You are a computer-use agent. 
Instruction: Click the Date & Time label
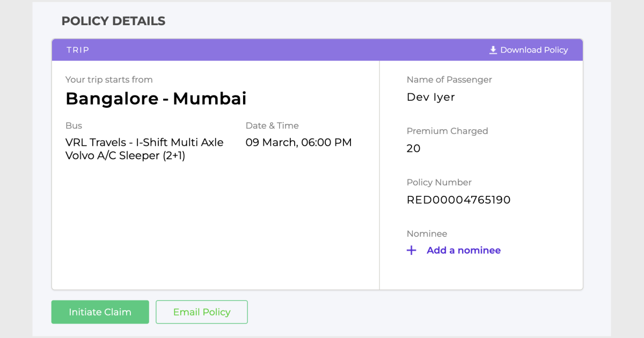(x=272, y=126)
